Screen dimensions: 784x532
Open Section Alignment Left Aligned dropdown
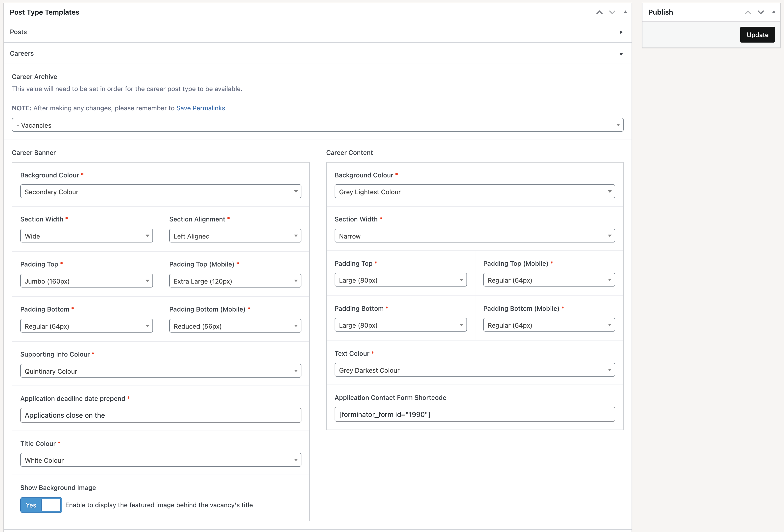click(235, 236)
